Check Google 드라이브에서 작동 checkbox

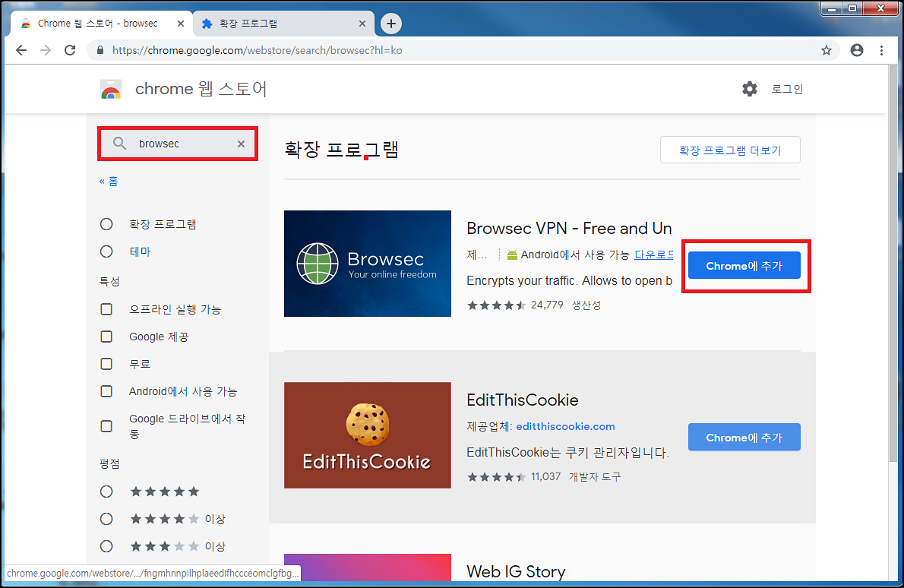106,426
